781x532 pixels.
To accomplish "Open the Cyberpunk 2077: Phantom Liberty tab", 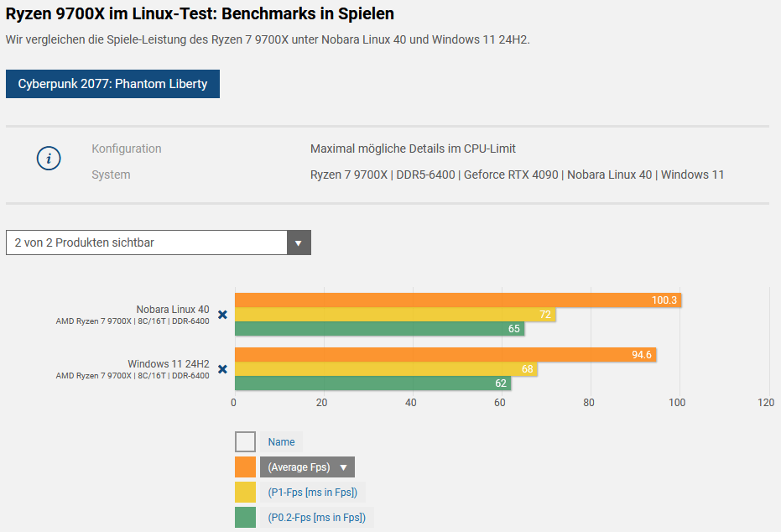I will point(112,84).
